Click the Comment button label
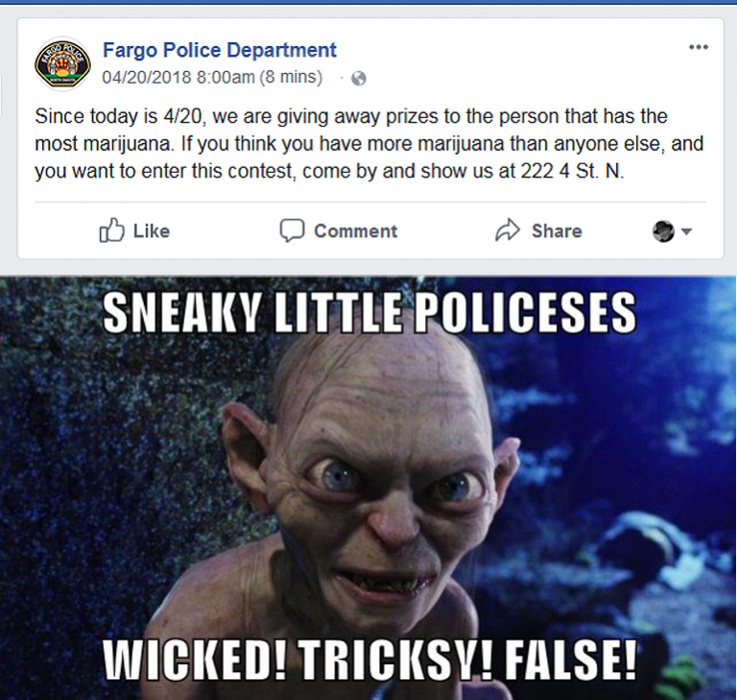 (x=355, y=231)
